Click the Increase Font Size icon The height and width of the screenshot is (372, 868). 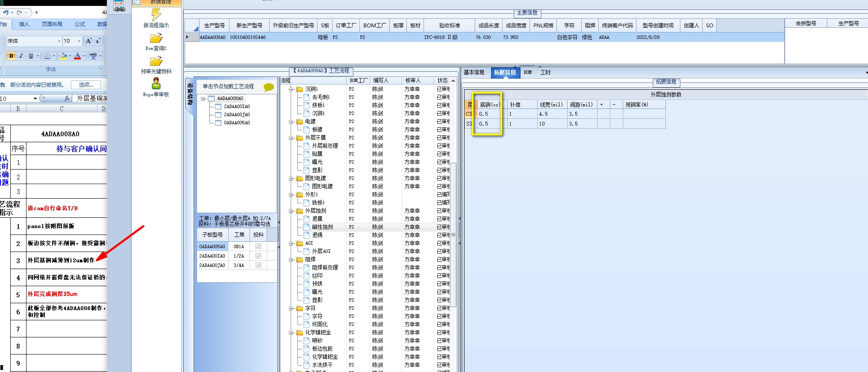click(88, 41)
